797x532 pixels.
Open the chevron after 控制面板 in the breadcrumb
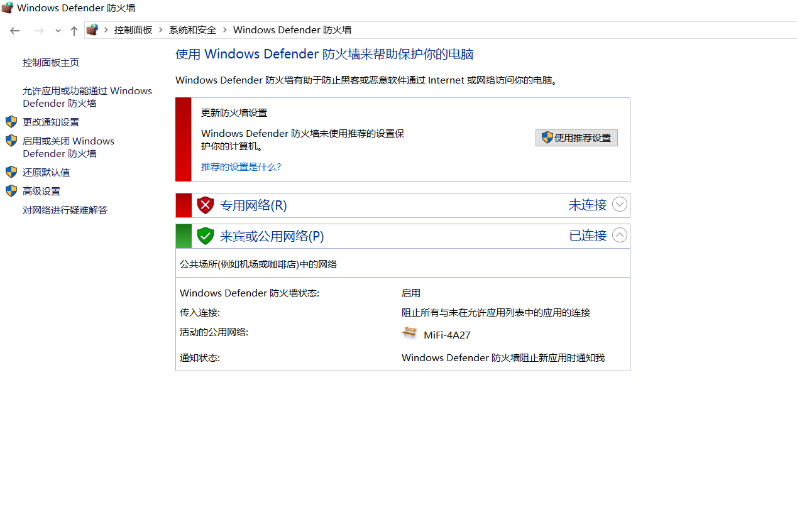[x=161, y=30]
